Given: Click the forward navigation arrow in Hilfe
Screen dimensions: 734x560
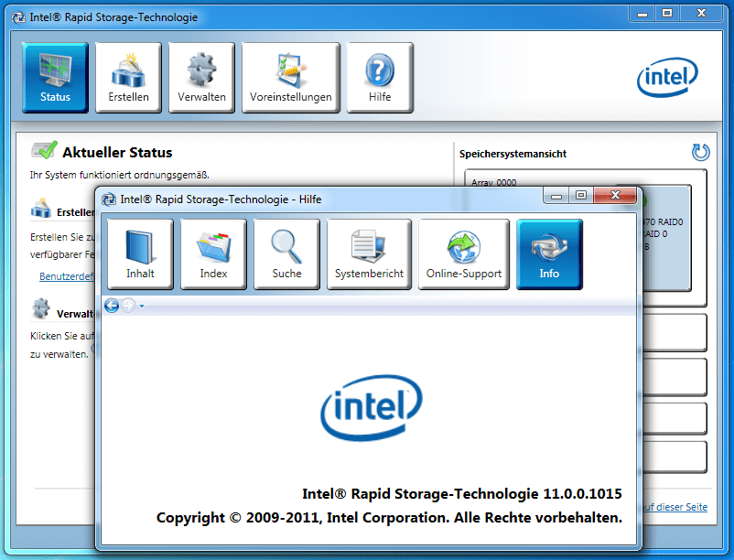Looking at the screenshot, I should click(128, 306).
